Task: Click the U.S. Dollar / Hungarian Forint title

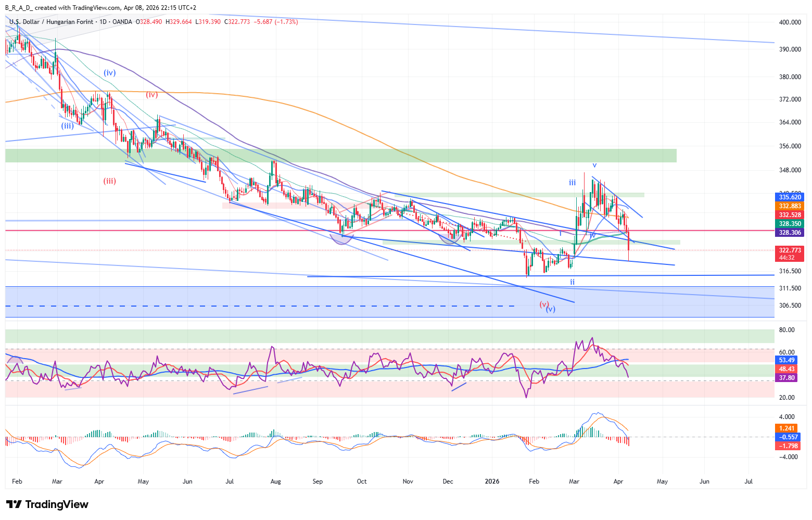Action: 51,22
